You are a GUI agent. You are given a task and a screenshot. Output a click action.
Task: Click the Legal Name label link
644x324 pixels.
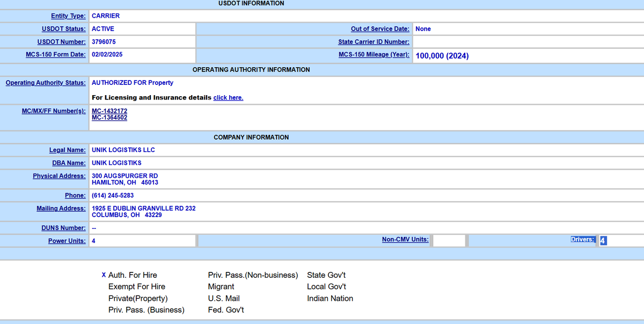pyautogui.click(x=68, y=150)
